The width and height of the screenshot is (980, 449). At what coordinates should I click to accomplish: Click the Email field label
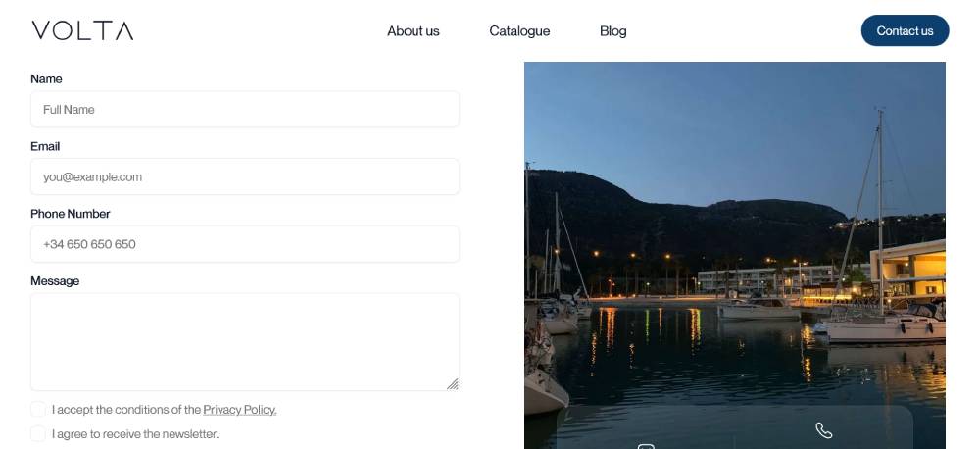(45, 147)
